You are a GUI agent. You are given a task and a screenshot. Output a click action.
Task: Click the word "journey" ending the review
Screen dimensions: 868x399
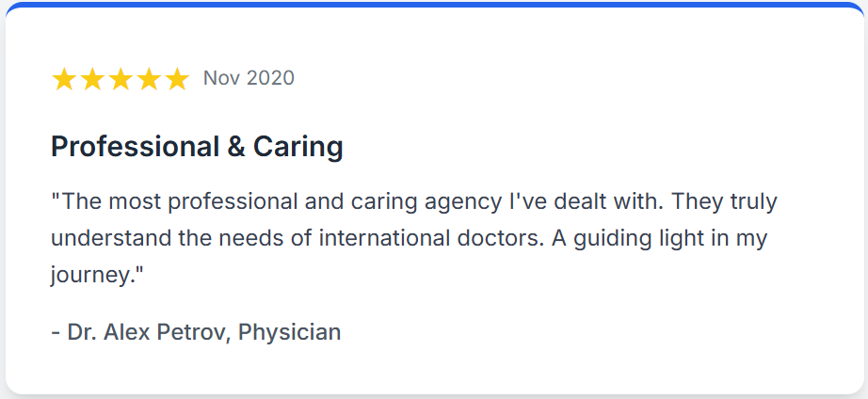coord(91,275)
